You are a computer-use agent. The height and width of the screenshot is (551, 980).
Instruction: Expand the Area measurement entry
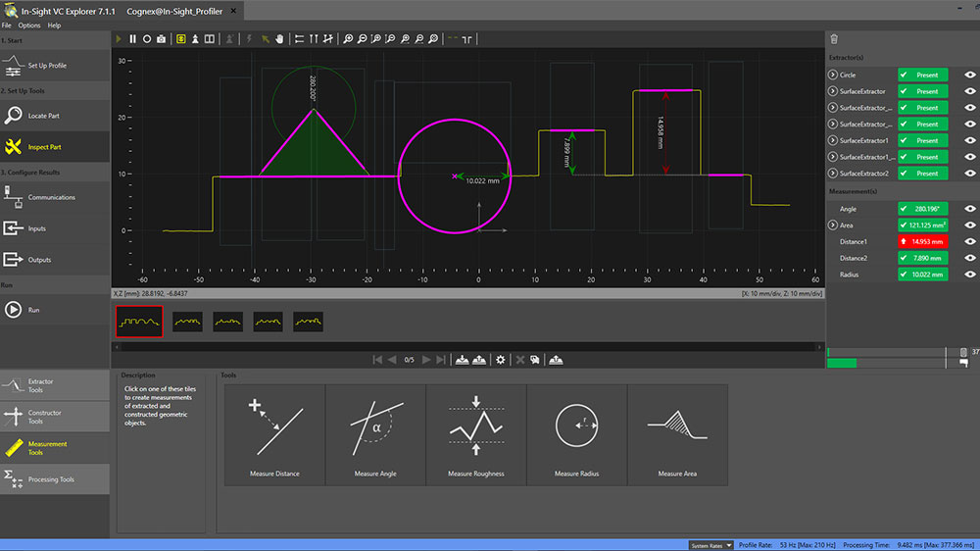833,225
